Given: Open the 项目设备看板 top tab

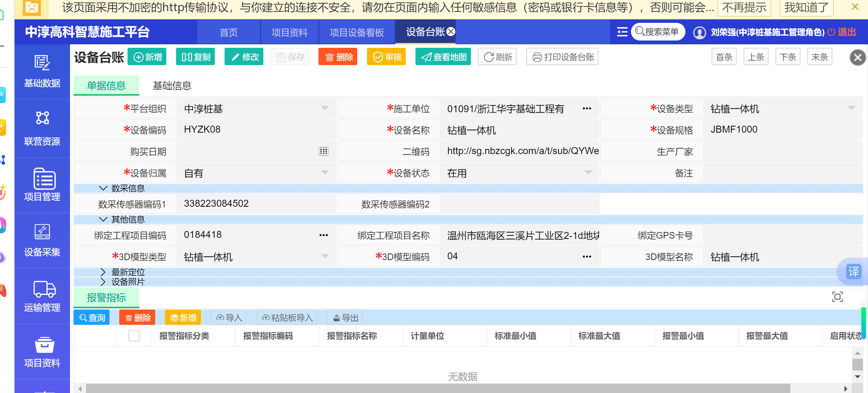Looking at the screenshot, I should (x=357, y=32).
